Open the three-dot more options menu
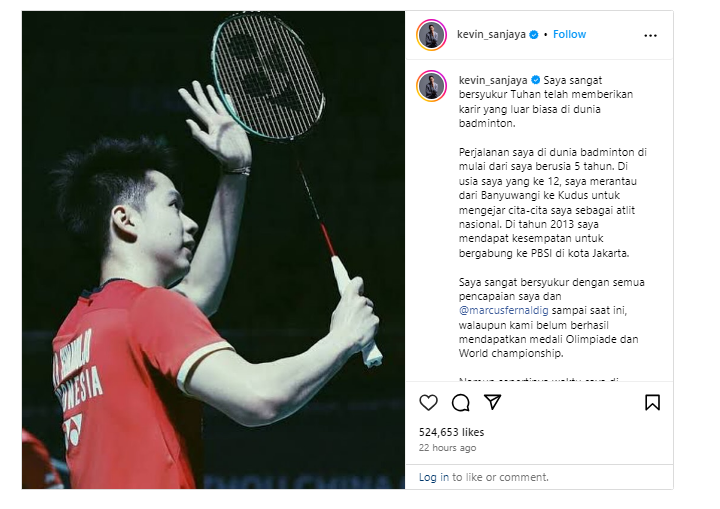Screen dimensions: 720x509 tap(650, 35)
